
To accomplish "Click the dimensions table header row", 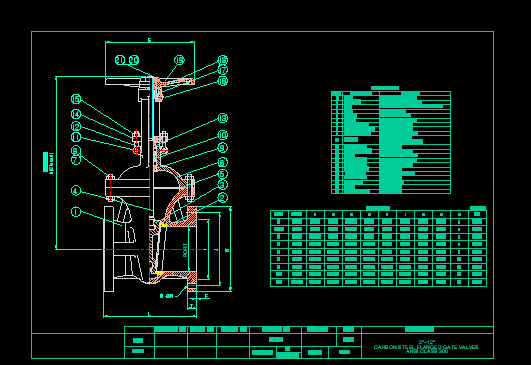I will pyautogui.click(x=378, y=214).
